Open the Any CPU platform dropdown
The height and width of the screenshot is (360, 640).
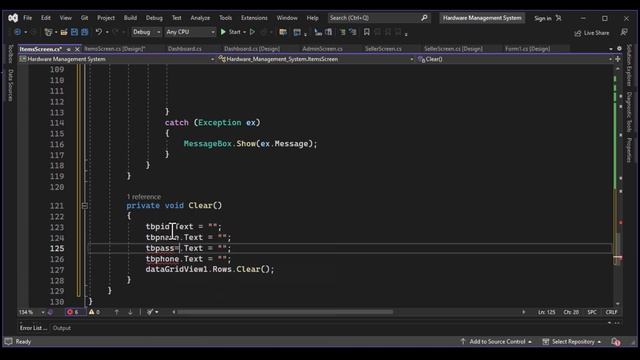(190, 32)
